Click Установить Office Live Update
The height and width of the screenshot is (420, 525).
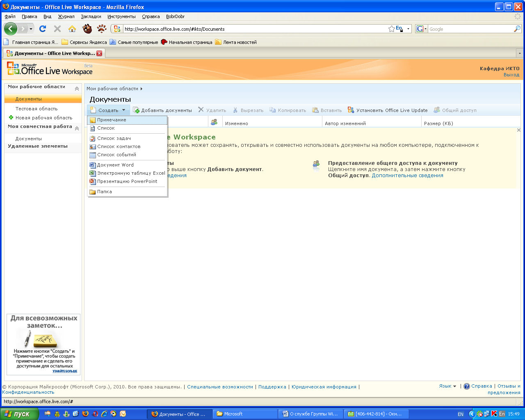tap(388, 110)
